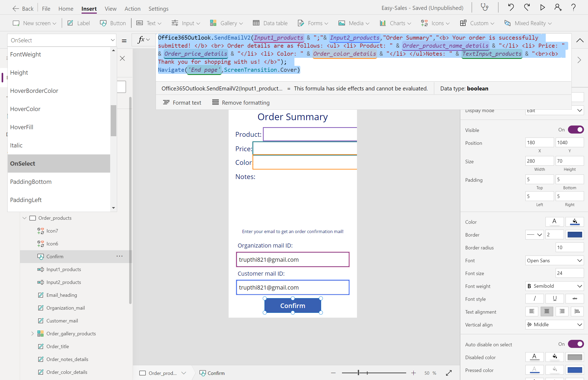Click the Undo arrow icon
Screen dimensions: 588x380
pos(511,7)
